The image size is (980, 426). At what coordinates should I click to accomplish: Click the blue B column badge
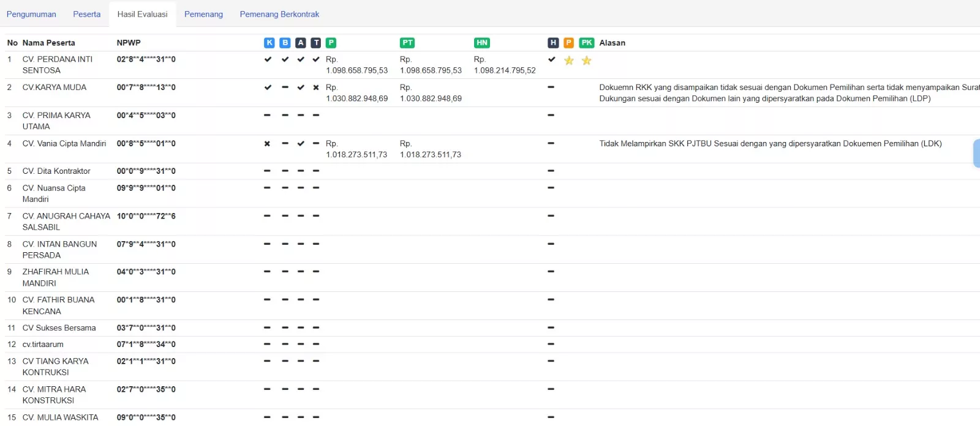[x=285, y=43]
